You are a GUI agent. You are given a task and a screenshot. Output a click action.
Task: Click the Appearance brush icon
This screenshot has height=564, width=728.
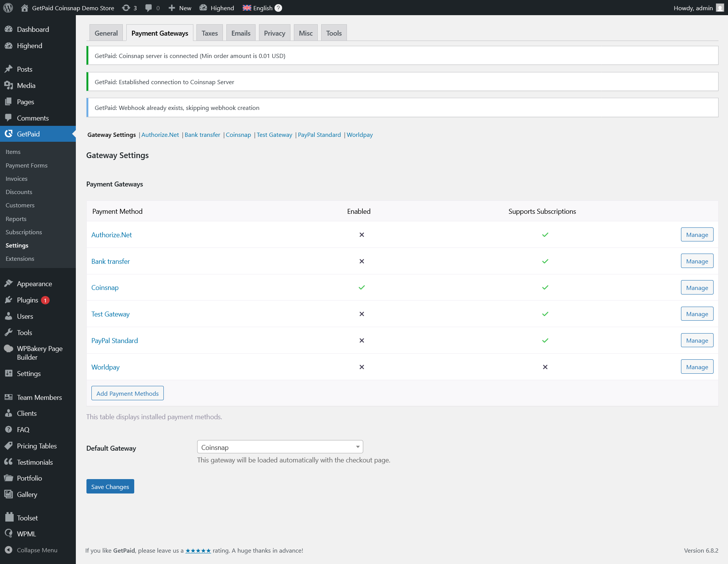[8, 284]
